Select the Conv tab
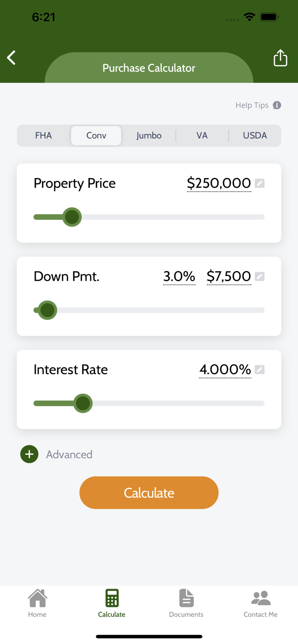Image resolution: width=298 pixels, height=644 pixels. [96, 135]
